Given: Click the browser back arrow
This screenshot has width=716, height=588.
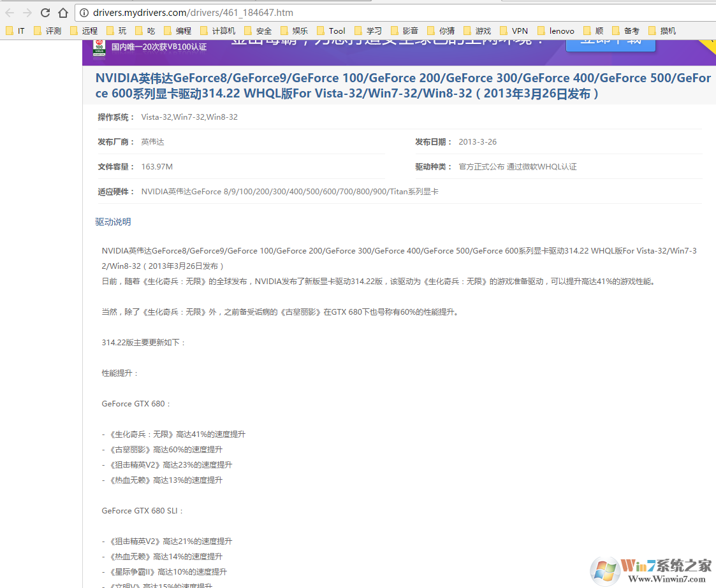Looking at the screenshot, I should 10,13.
